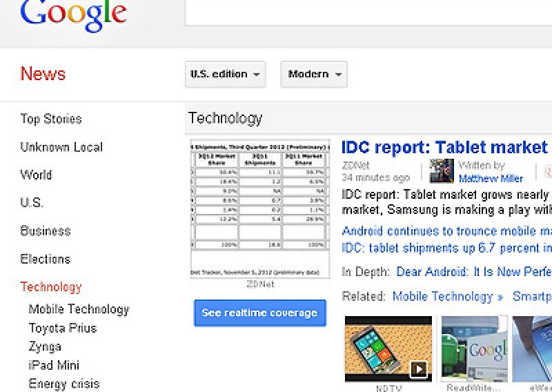Click See realtime coverage button
This screenshot has height=392, width=552.
(260, 313)
